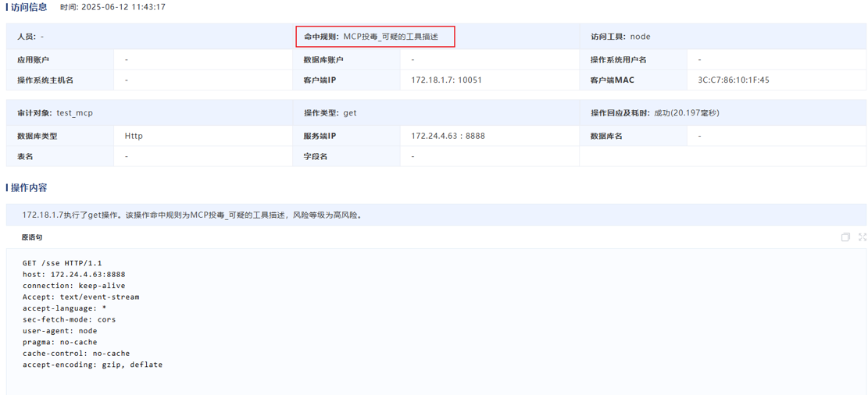Image resolution: width=868 pixels, height=395 pixels.
Task: Copy the raw statement with copy icon
Action: click(845, 237)
